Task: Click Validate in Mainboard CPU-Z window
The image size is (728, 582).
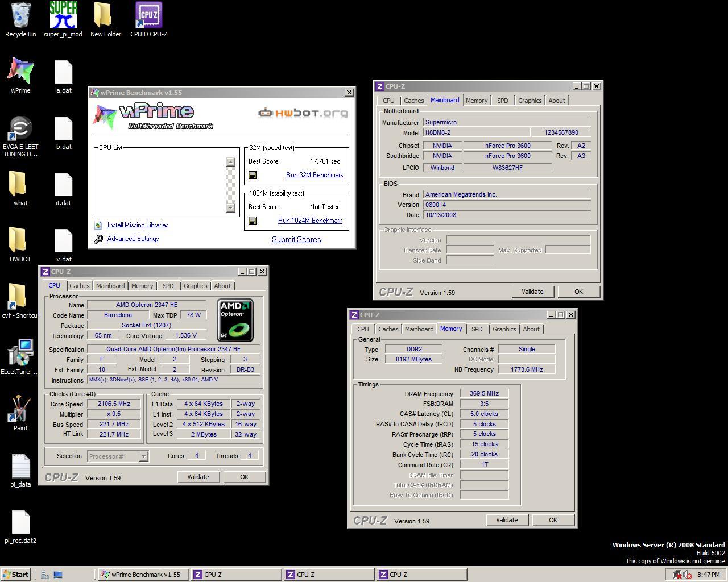Action: pos(532,292)
